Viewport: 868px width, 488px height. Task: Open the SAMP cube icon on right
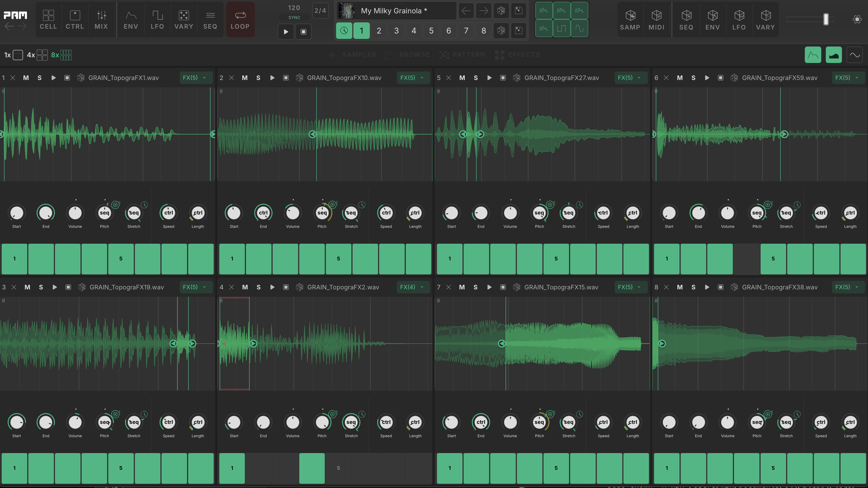click(630, 19)
